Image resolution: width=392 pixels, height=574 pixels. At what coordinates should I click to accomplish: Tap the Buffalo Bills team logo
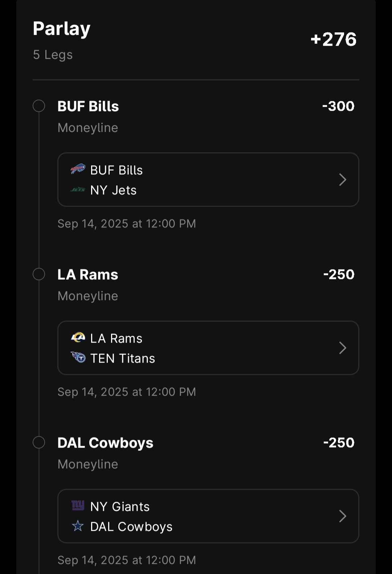click(x=78, y=169)
